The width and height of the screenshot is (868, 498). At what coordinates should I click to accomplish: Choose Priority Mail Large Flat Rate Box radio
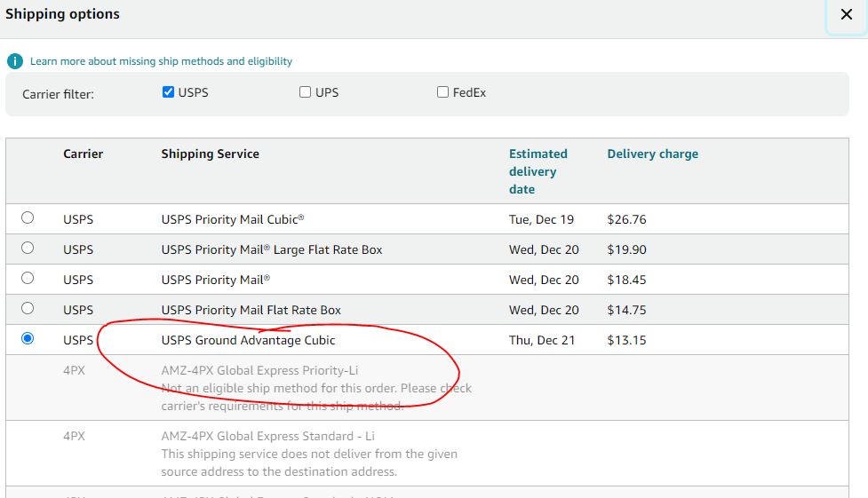pos(28,248)
